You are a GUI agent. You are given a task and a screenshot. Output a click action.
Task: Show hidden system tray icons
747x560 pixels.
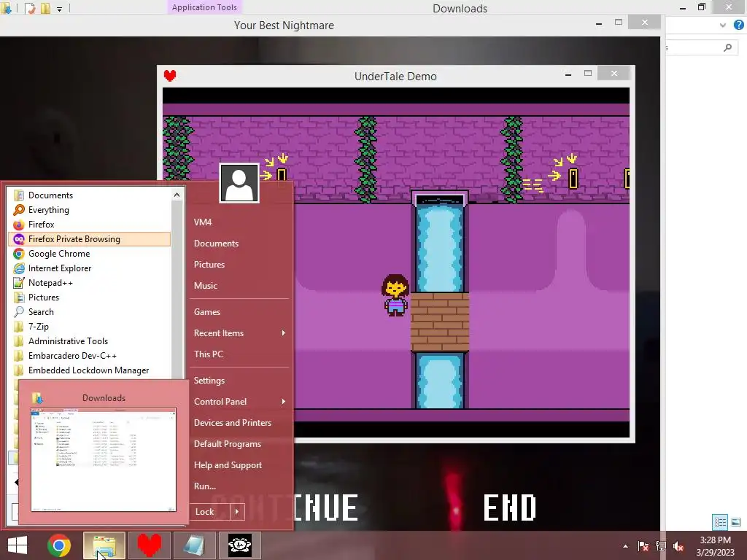[x=625, y=546]
